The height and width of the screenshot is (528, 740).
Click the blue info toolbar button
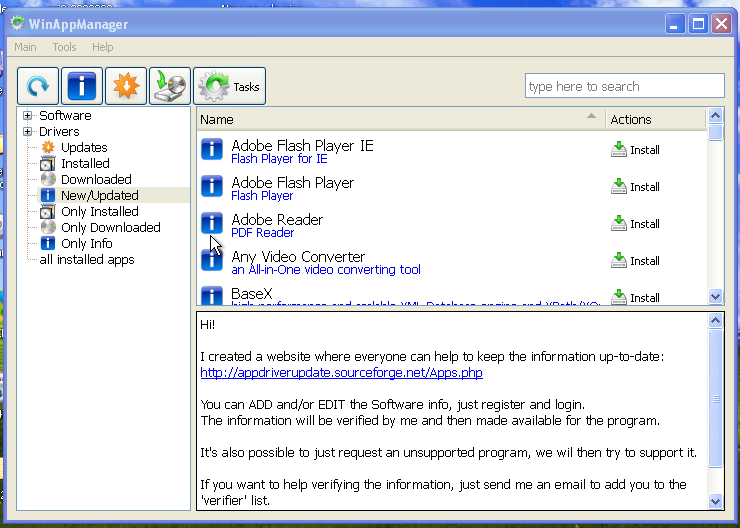[82, 87]
